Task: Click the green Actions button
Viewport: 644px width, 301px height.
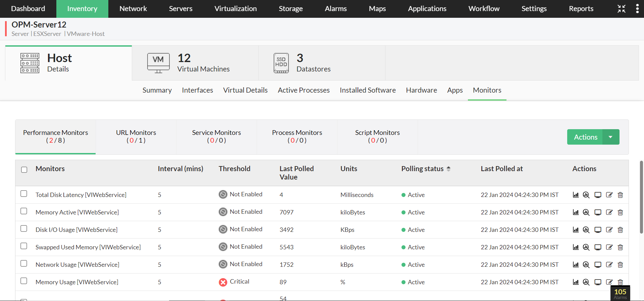Action: coord(585,137)
